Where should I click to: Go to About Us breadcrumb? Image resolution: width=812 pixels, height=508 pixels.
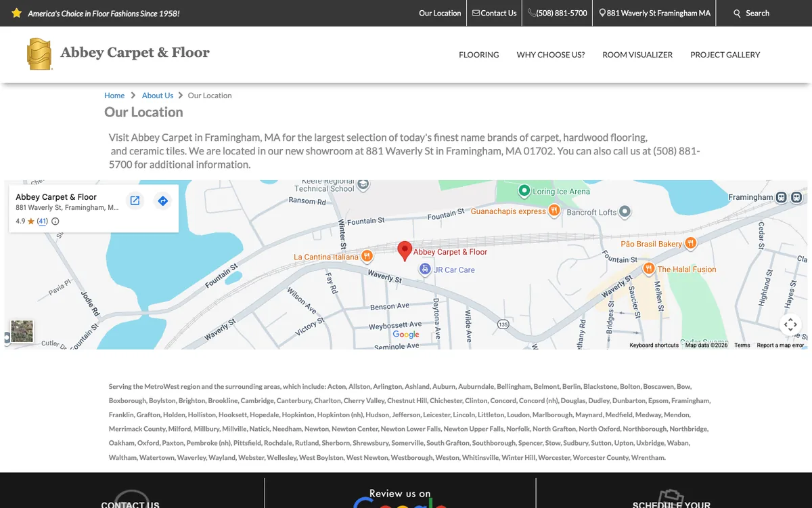pos(158,96)
